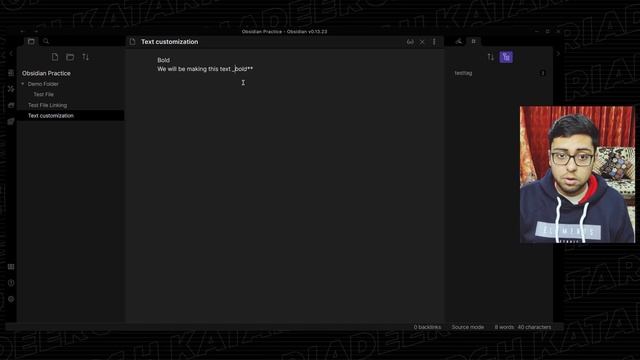Open the backlinks tab in right sidebar
Image resolution: width=640 pixels, height=360 pixels.
[459, 42]
